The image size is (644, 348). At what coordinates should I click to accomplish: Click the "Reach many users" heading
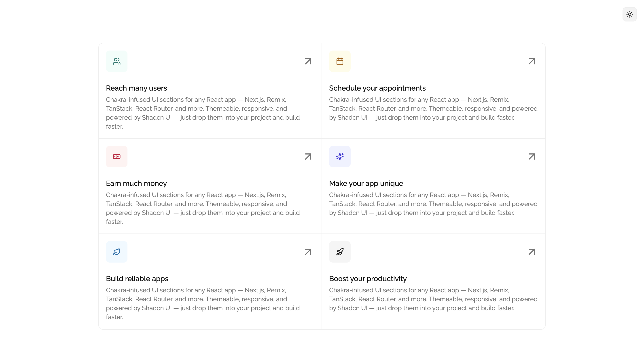coord(136,88)
